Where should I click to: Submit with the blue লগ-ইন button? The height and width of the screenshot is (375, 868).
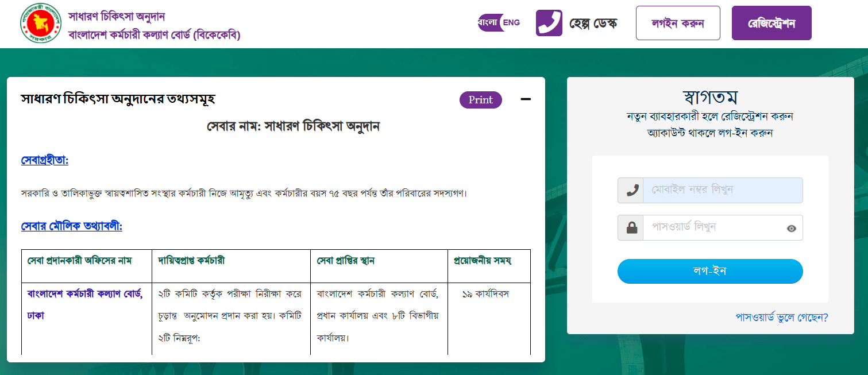pos(709,271)
